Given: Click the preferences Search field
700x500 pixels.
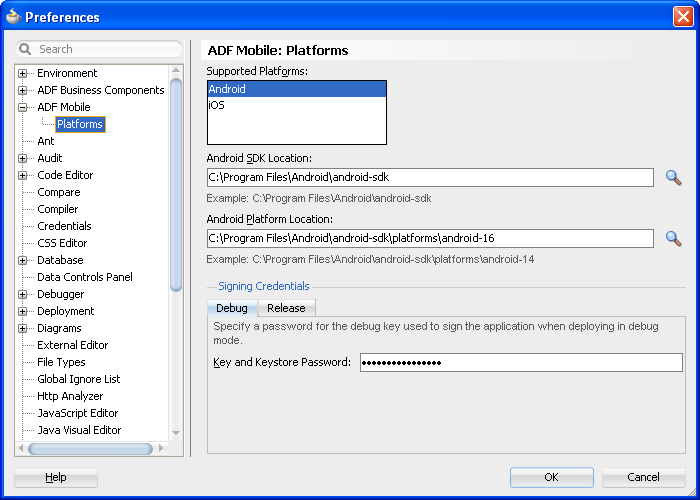Looking at the screenshot, I should click(99, 49).
